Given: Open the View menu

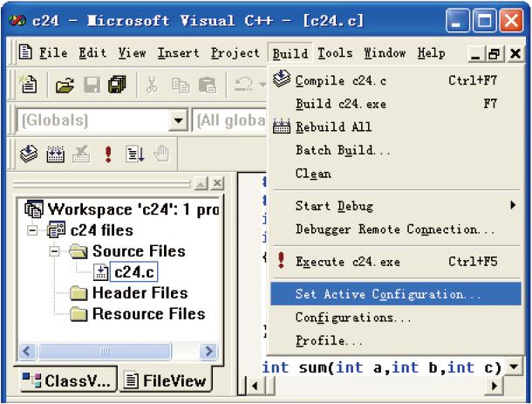Looking at the screenshot, I should pyautogui.click(x=132, y=53).
